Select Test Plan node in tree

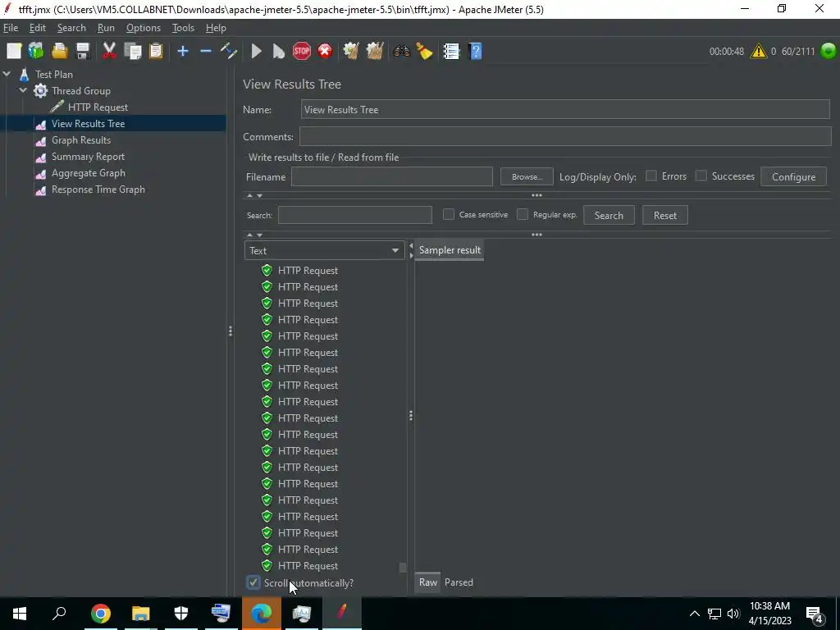coord(53,75)
